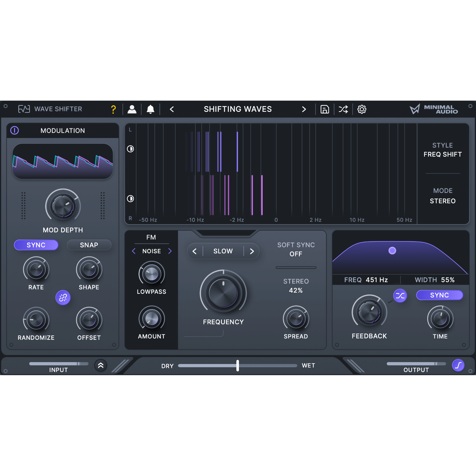Select previous FM source left arrow
476x476 pixels.
tap(134, 251)
